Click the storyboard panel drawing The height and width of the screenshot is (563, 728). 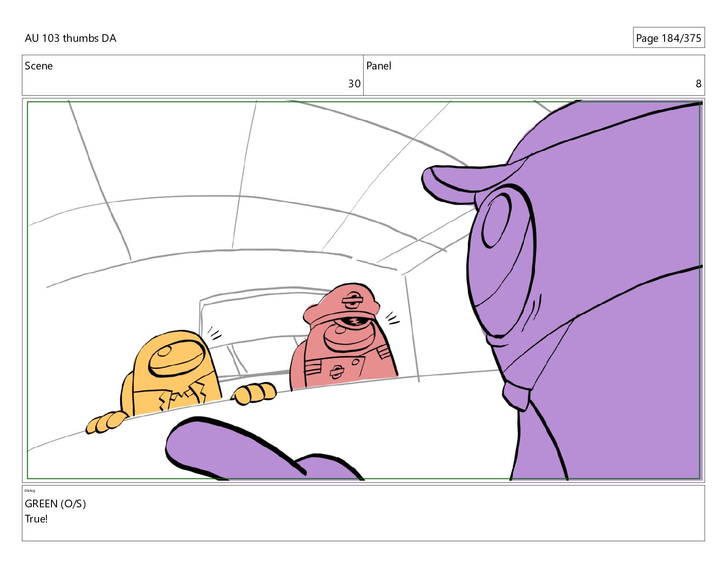click(364, 290)
